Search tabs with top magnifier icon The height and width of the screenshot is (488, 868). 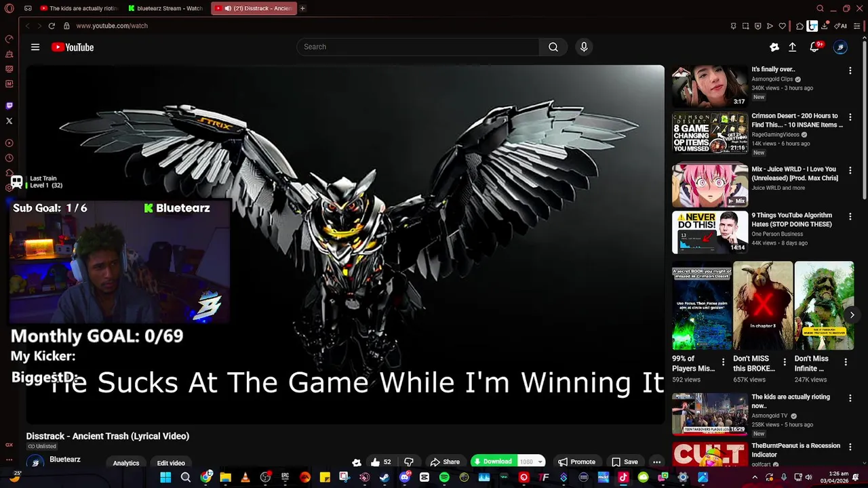pos(820,8)
